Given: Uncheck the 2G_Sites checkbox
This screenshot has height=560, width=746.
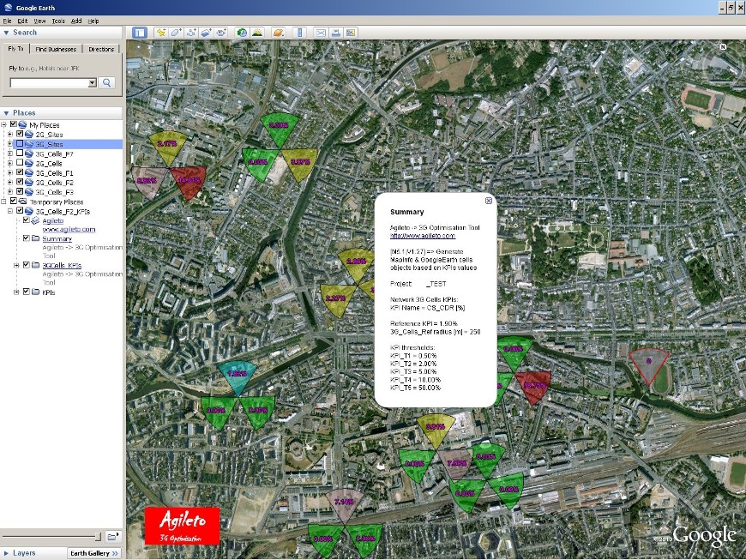Looking at the screenshot, I should [x=21, y=135].
